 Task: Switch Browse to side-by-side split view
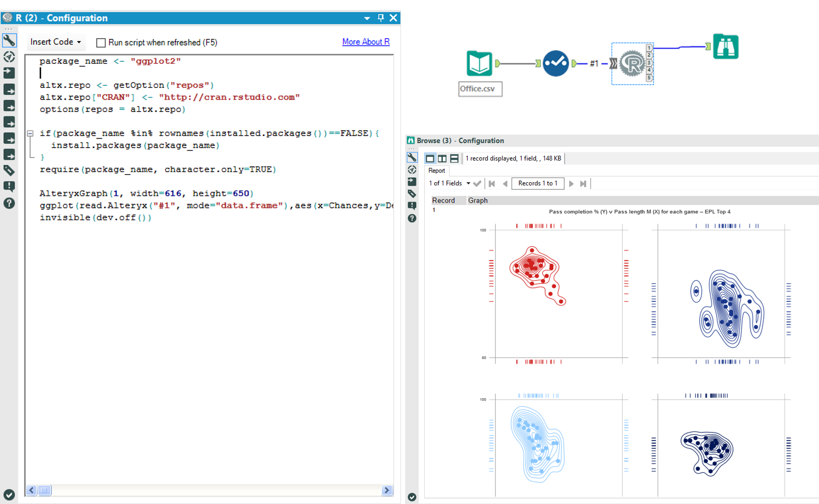tap(442, 158)
